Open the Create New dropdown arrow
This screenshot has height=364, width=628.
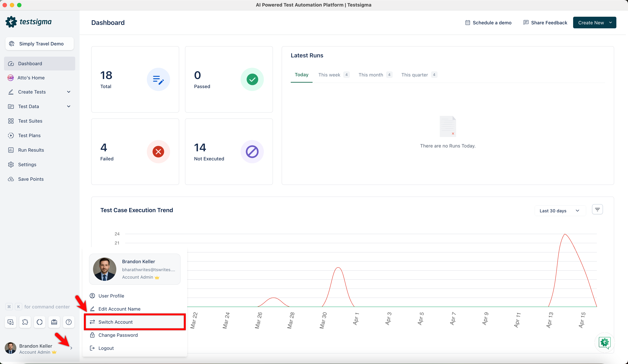(610, 23)
